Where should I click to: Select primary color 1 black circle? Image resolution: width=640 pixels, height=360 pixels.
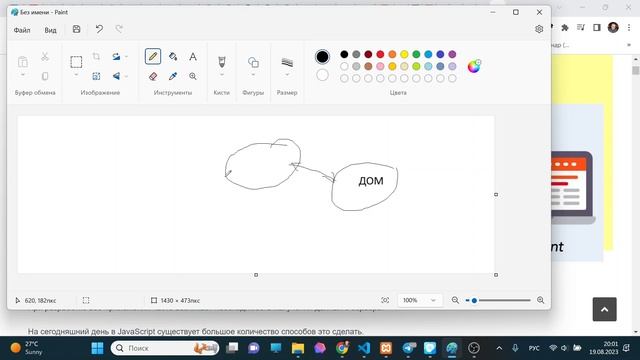coord(322,56)
